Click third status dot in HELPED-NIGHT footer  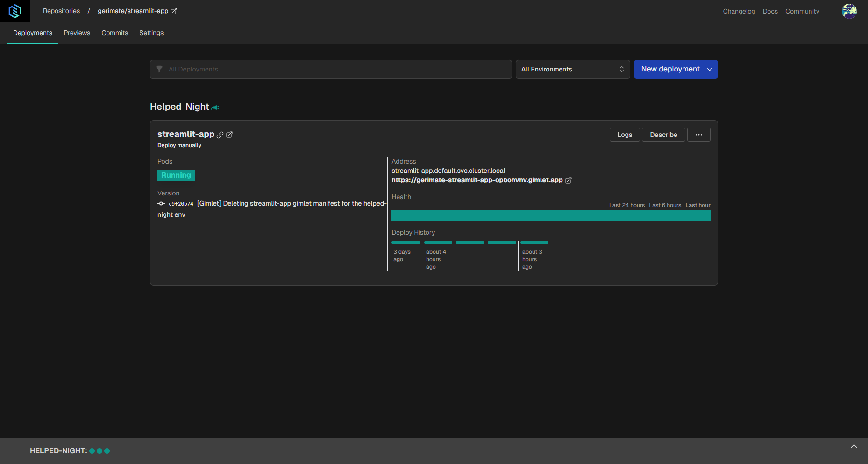107,451
